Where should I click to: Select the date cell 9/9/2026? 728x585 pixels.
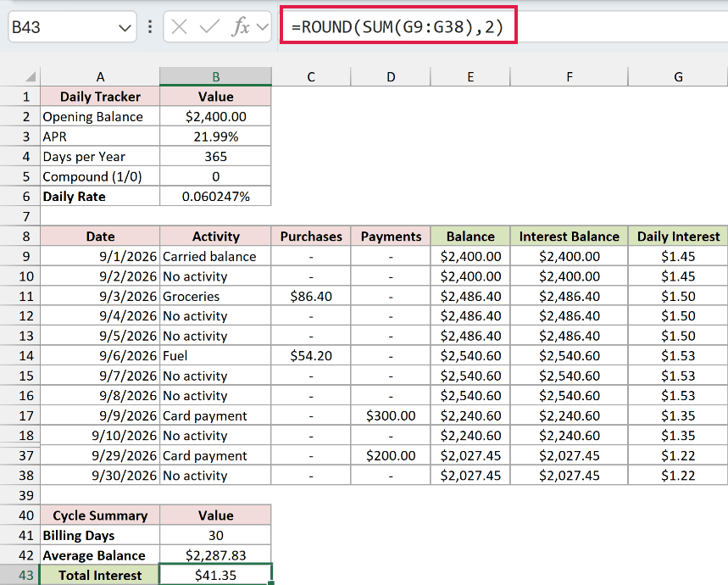coord(100,415)
